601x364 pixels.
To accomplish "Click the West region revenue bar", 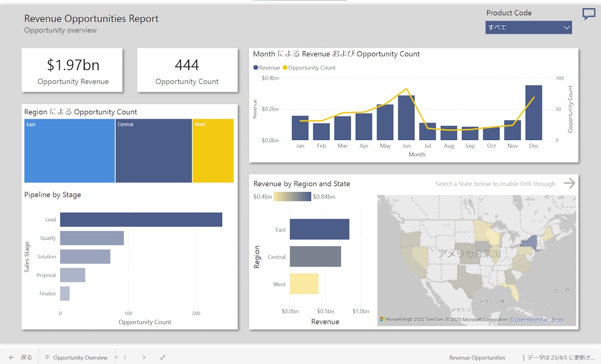I will (304, 284).
